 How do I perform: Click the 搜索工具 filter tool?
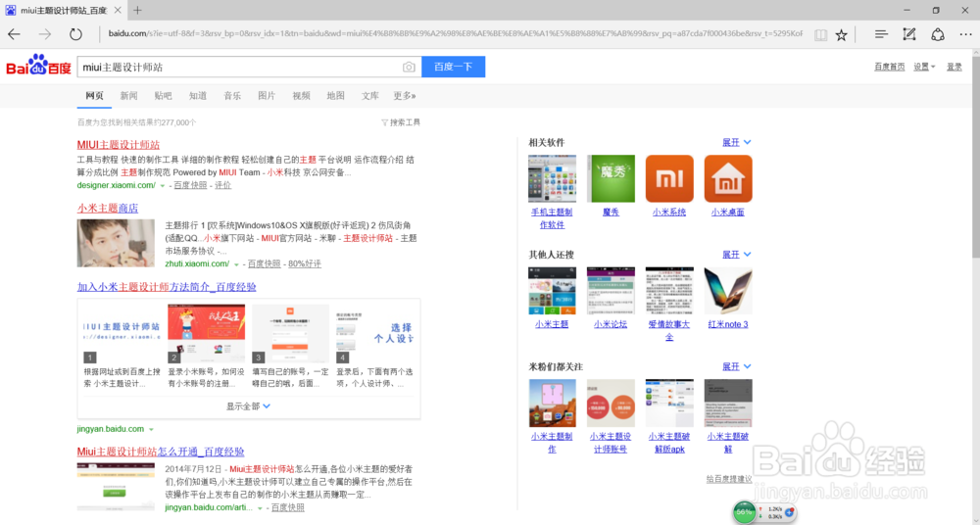401,122
